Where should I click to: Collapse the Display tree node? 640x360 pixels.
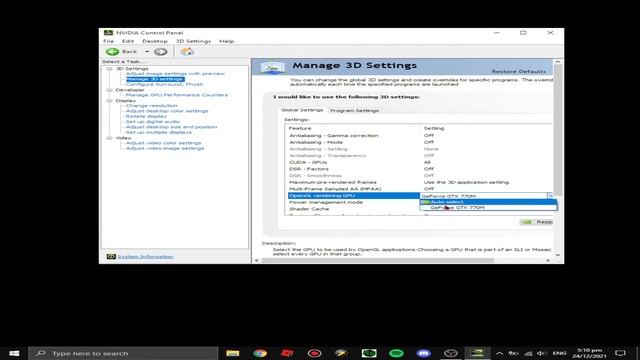[109, 100]
